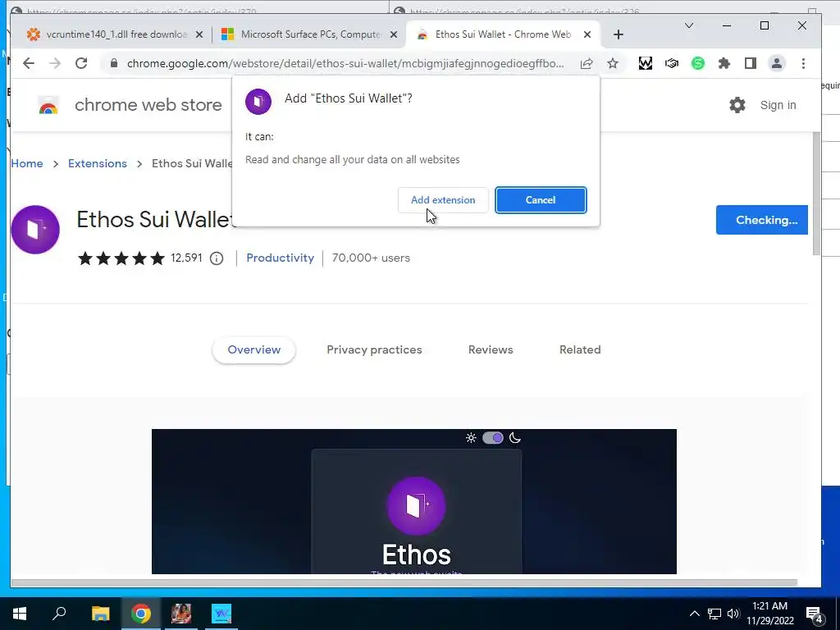This screenshot has width=840, height=630.
Task: Close the Ethos Sui Wallet tab
Action: click(587, 34)
